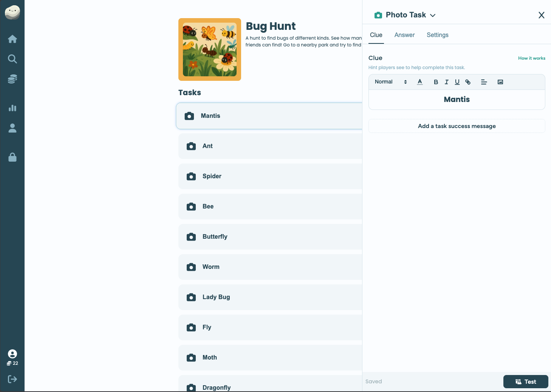Click the How it works link
This screenshot has height=392, width=551.
(x=532, y=58)
